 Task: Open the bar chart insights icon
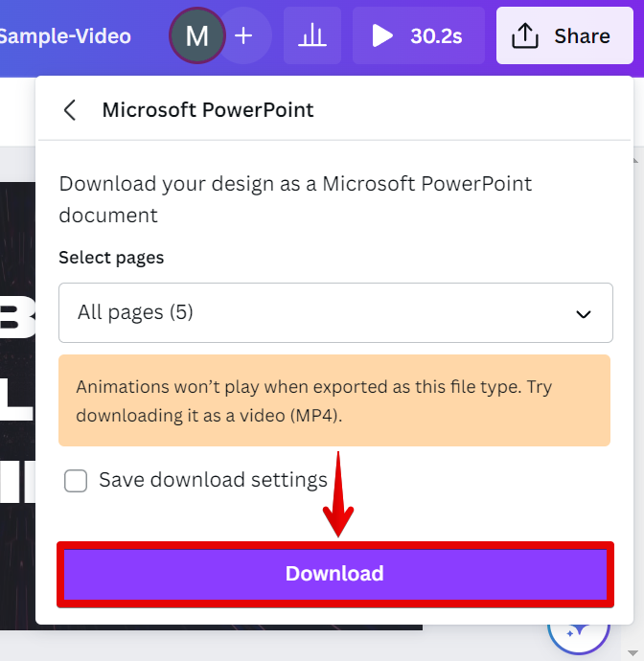tap(312, 35)
